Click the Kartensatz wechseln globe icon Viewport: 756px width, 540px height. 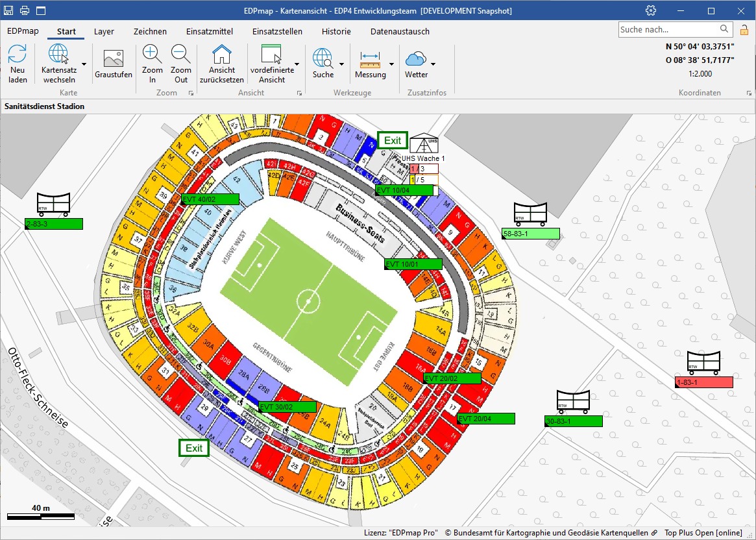click(x=59, y=54)
